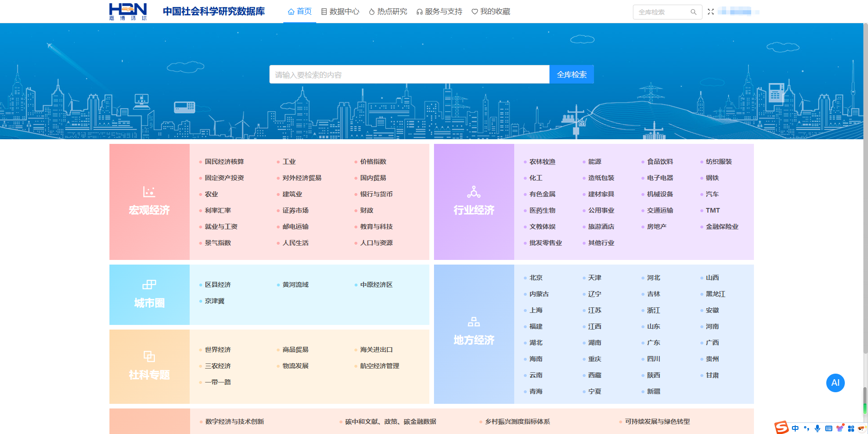Click the 城市圈 category icon
The image size is (868, 434).
(149, 285)
